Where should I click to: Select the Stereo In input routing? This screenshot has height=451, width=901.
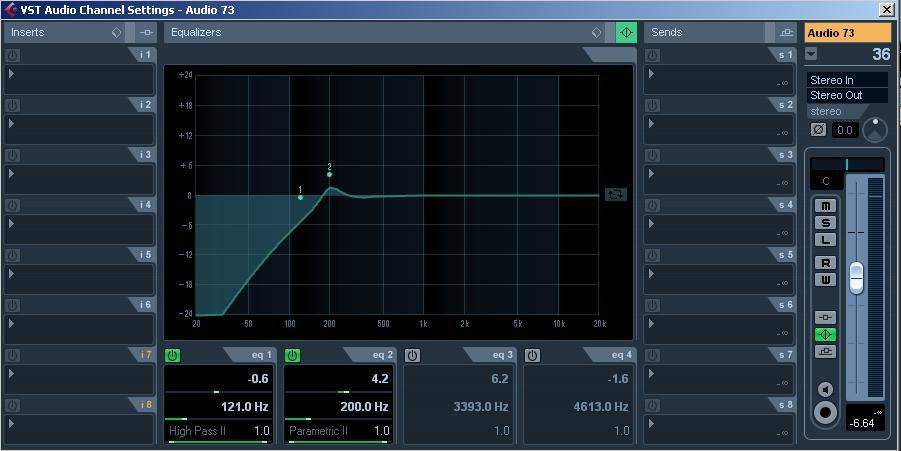[x=848, y=80]
